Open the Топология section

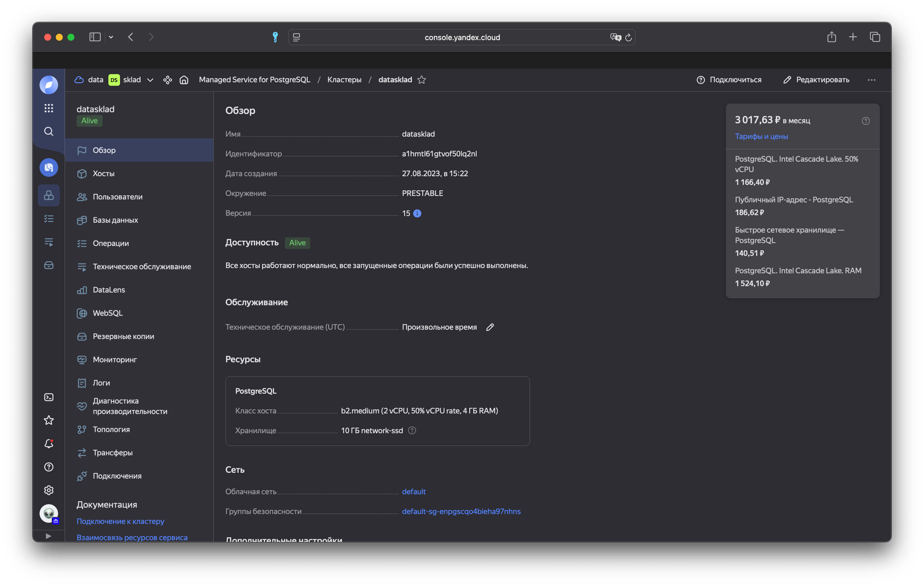139,429
